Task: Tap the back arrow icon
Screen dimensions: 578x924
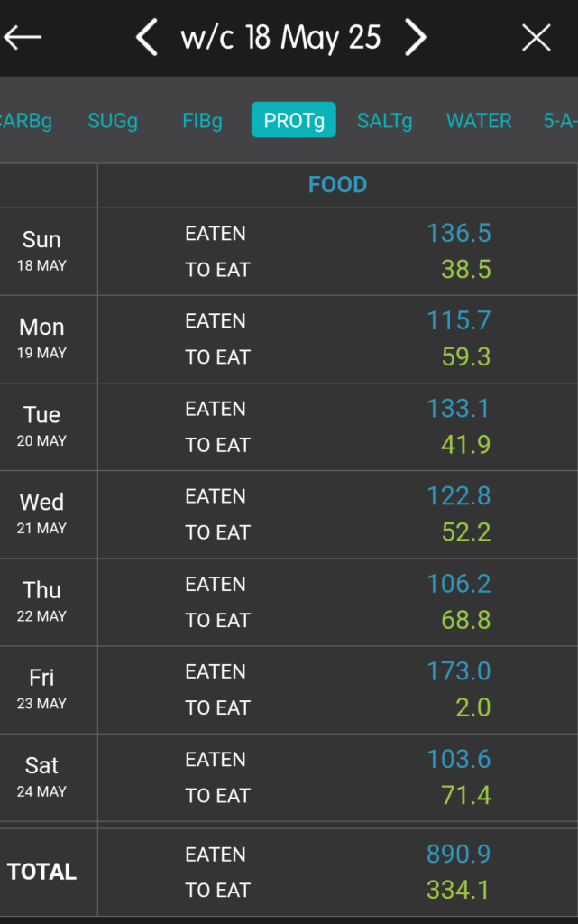Action: pos(23,38)
